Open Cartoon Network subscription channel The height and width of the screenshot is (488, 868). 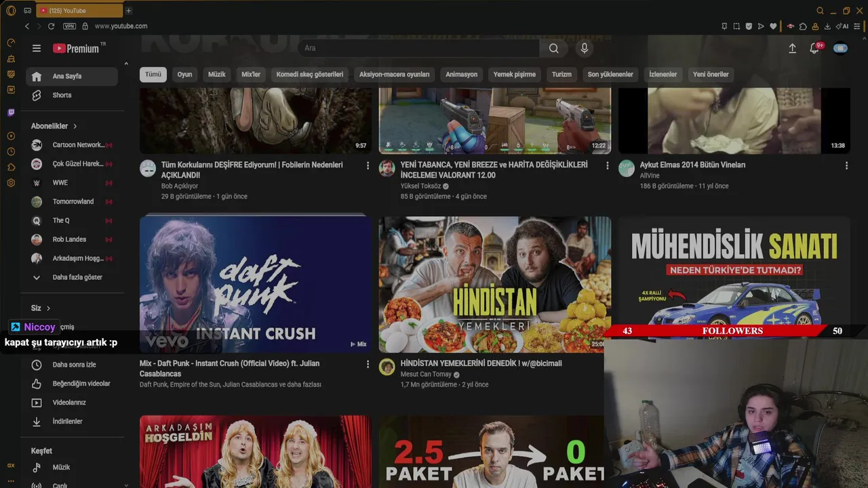pyautogui.click(x=72, y=145)
